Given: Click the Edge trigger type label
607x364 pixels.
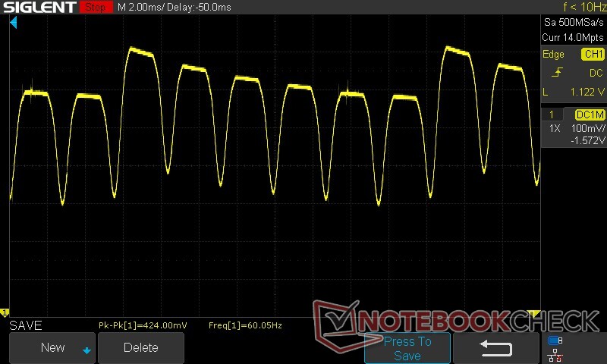Looking at the screenshot, I should tap(553, 55).
